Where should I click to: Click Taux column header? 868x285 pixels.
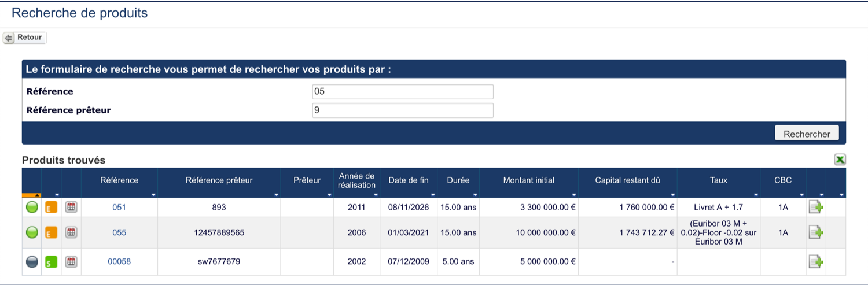pyautogui.click(x=719, y=180)
